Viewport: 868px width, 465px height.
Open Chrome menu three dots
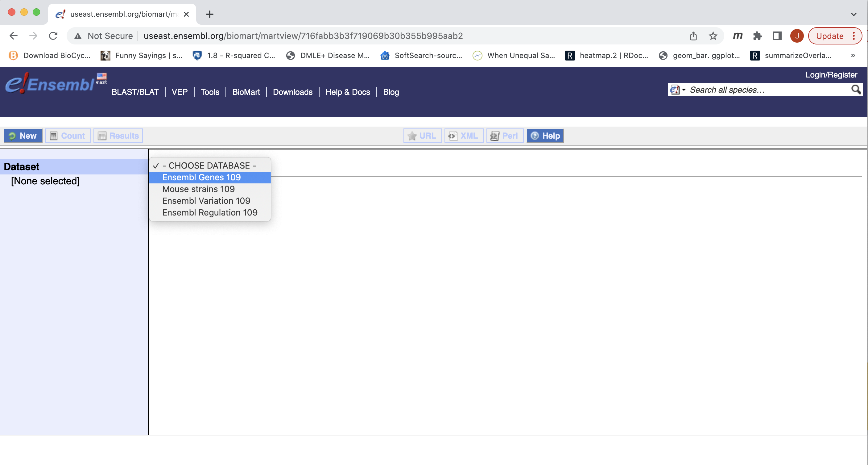pyautogui.click(x=854, y=36)
